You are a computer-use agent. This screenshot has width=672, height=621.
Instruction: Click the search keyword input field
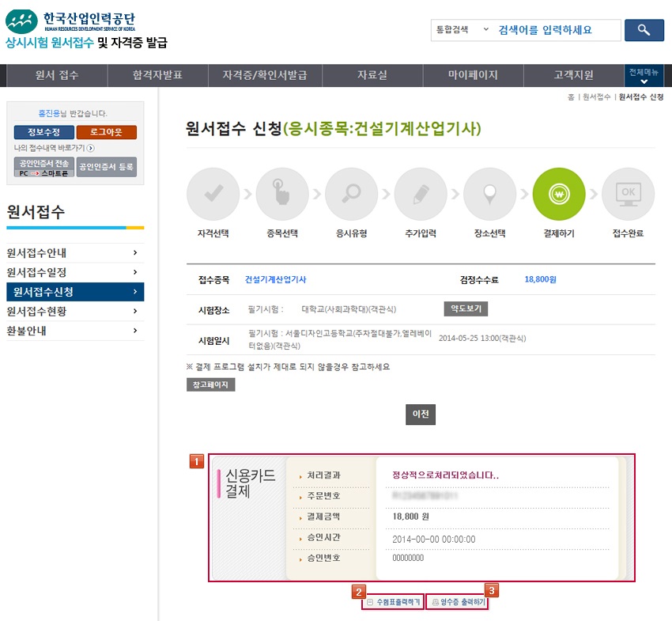click(x=555, y=30)
